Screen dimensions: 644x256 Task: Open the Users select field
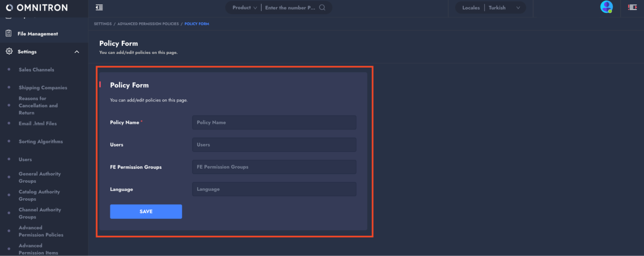274,145
